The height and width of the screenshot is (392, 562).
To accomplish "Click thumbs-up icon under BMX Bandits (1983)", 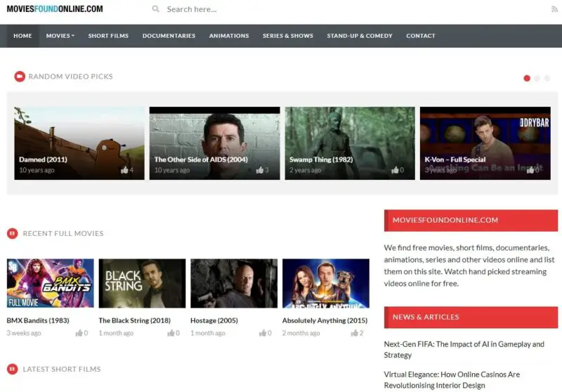I will tap(79, 333).
